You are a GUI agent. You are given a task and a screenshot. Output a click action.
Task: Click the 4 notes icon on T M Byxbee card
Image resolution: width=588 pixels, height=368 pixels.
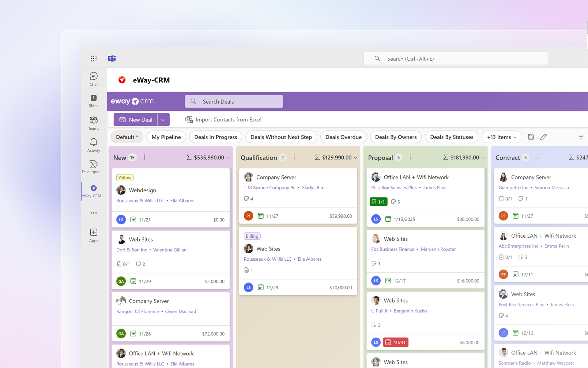[x=248, y=199]
